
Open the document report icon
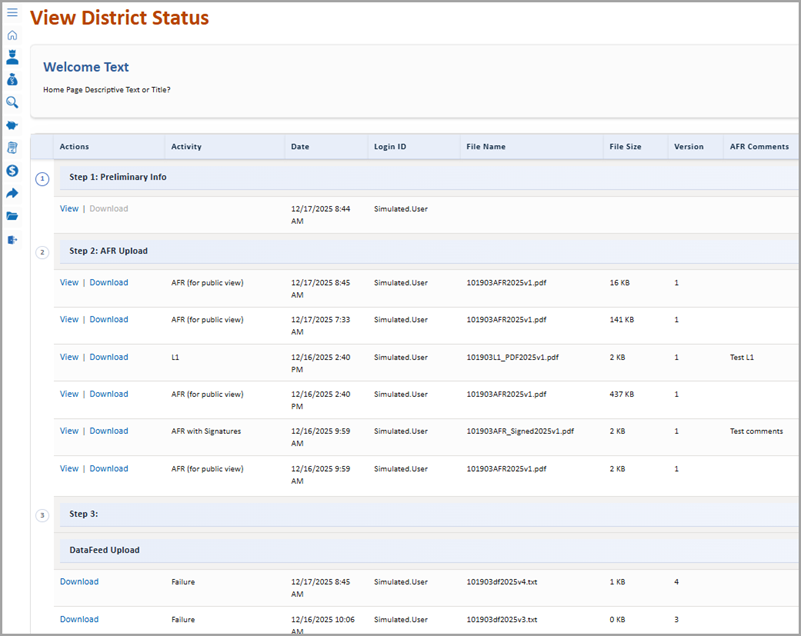(x=13, y=148)
